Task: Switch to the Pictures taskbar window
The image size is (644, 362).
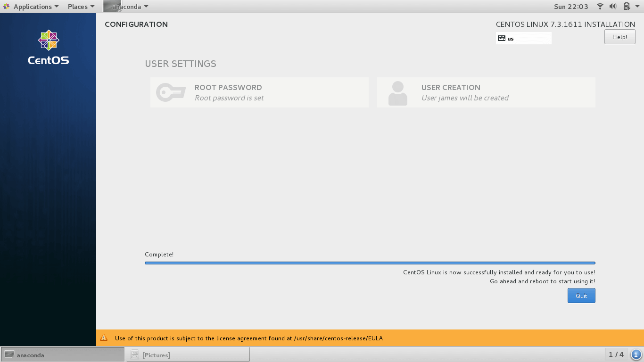Action: tap(188, 354)
